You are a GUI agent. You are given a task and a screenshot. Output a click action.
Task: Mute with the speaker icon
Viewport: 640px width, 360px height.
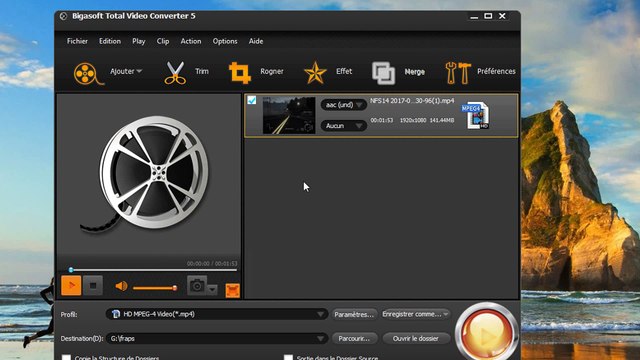pyautogui.click(x=121, y=286)
